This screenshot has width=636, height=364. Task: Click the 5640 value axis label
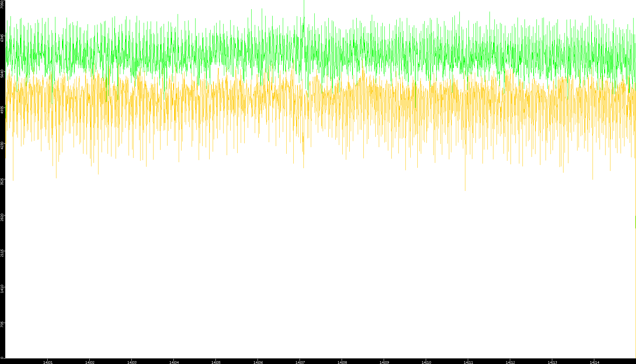pyautogui.click(x=2, y=74)
